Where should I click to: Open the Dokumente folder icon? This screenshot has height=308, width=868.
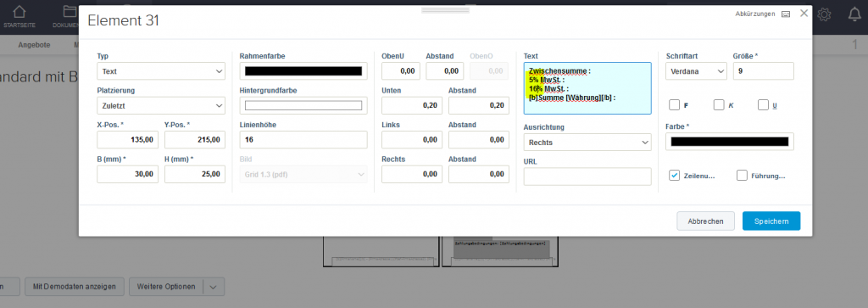point(70,12)
